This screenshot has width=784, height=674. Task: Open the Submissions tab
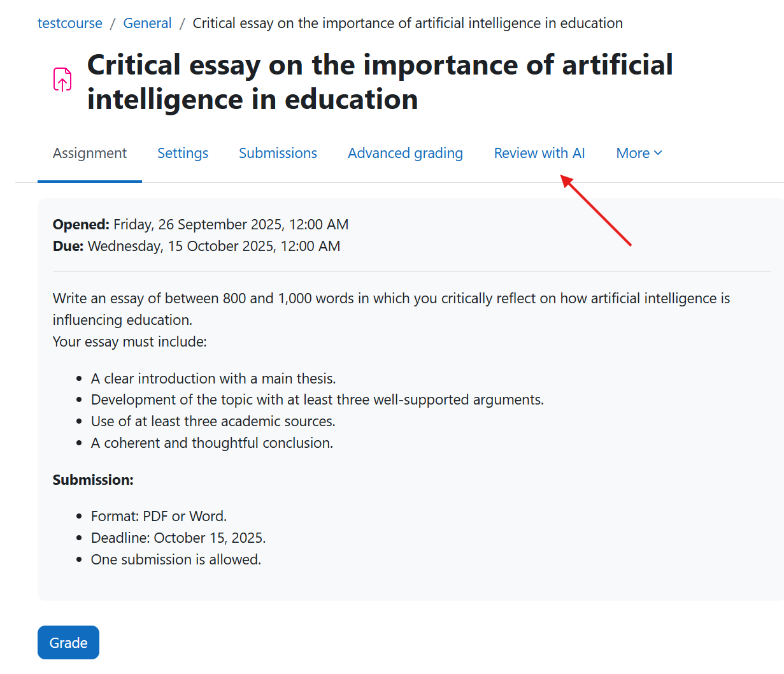click(278, 153)
